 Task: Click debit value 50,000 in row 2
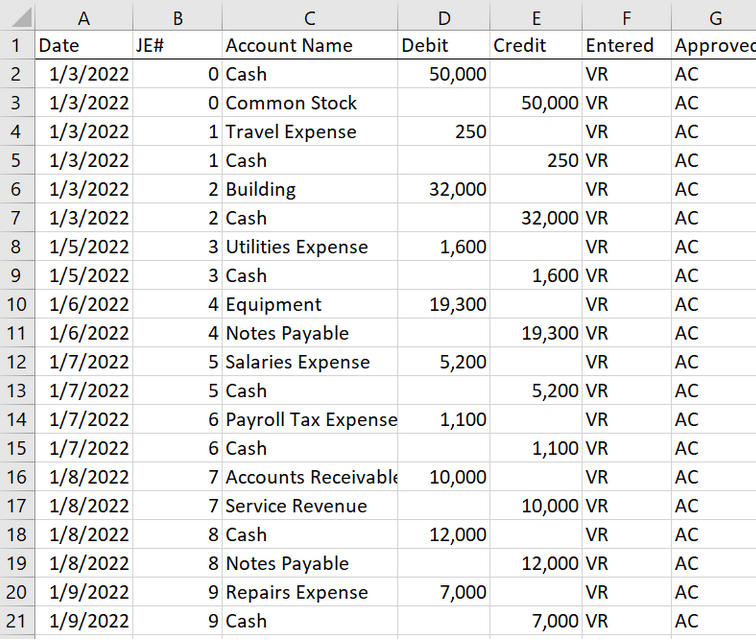pos(444,74)
